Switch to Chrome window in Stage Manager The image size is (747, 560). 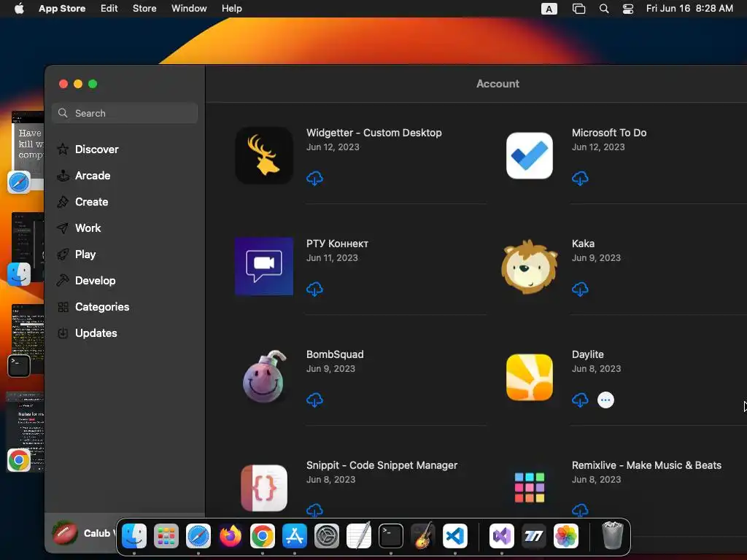(26, 432)
